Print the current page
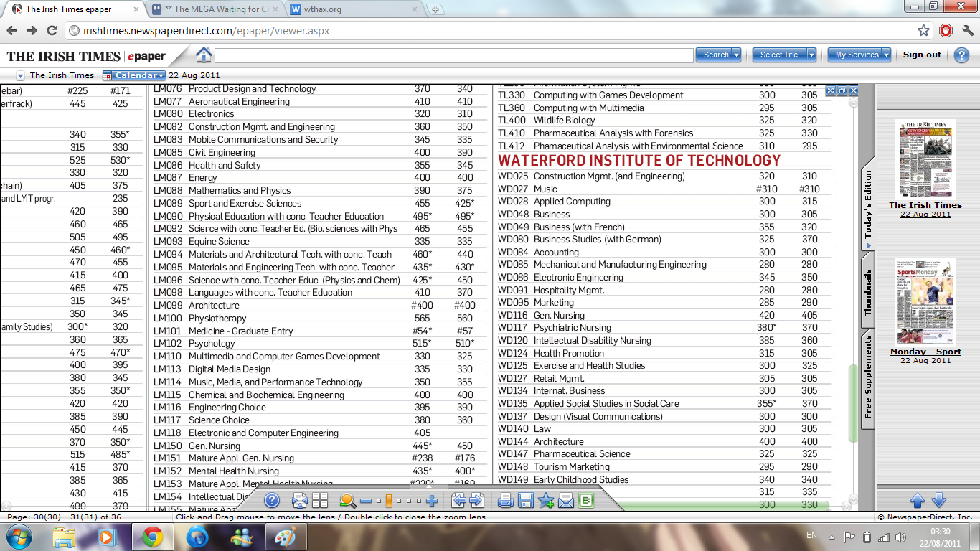Image resolution: width=980 pixels, height=551 pixels. (x=506, y=501)
